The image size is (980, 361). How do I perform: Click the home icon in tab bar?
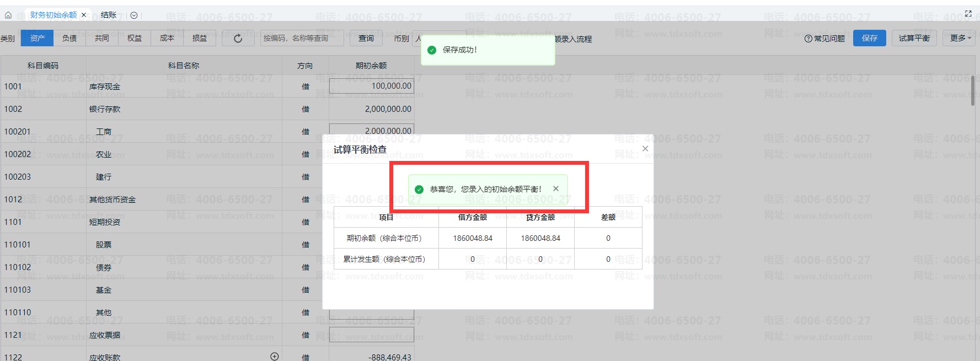[8, 15]
